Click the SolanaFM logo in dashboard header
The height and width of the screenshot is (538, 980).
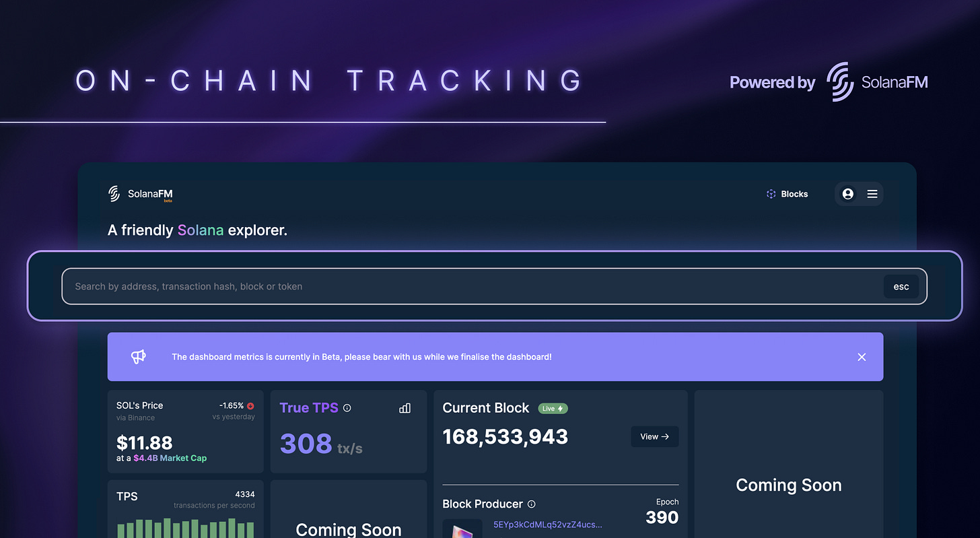[141, 194]
